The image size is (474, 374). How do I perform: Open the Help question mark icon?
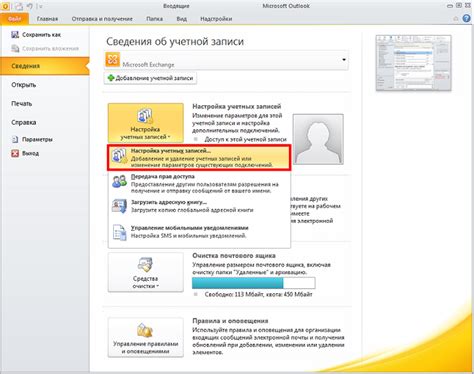point(466,19)
